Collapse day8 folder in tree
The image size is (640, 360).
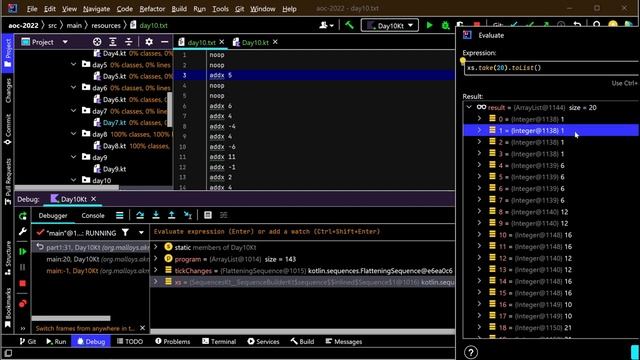point(73,134)
